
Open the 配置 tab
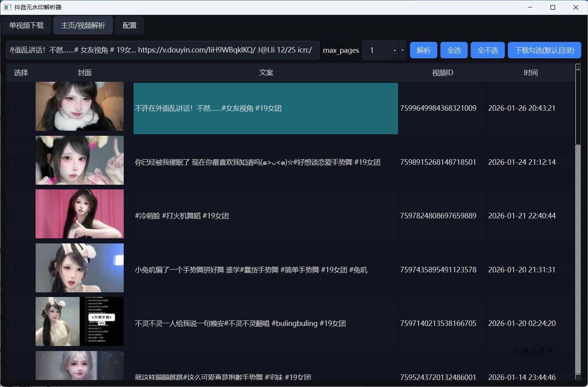129,25
